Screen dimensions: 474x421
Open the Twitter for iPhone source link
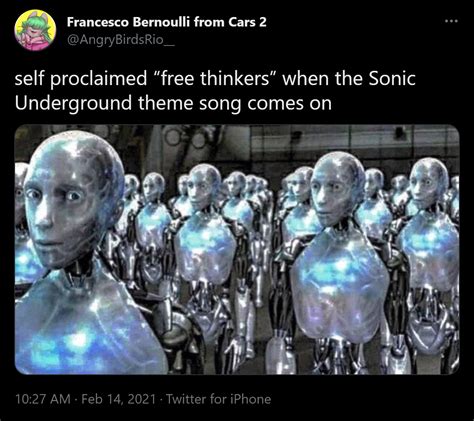pyautogui.click(x=218, y=399)
